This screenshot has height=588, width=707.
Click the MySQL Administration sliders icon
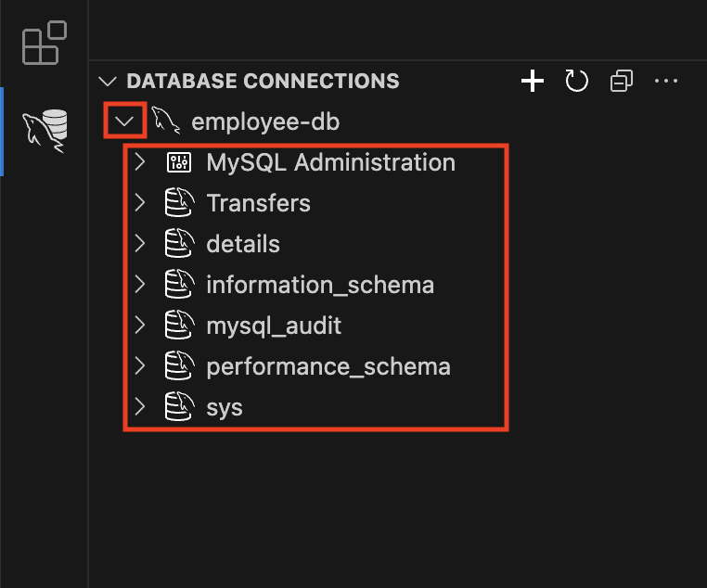pos(179,162)
